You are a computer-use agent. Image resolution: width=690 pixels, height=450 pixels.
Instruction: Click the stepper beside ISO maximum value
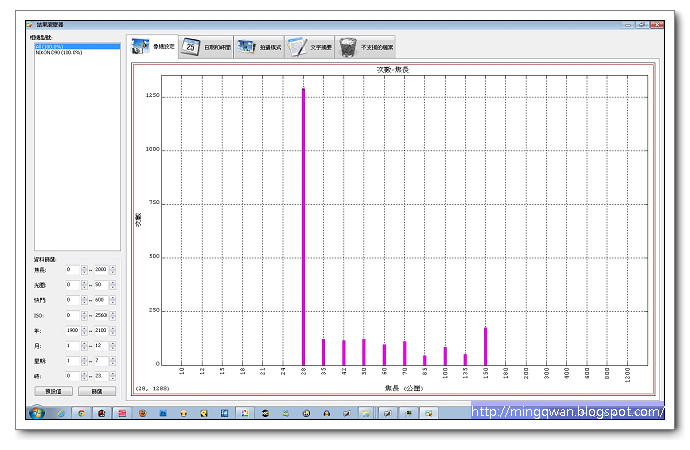113,315
